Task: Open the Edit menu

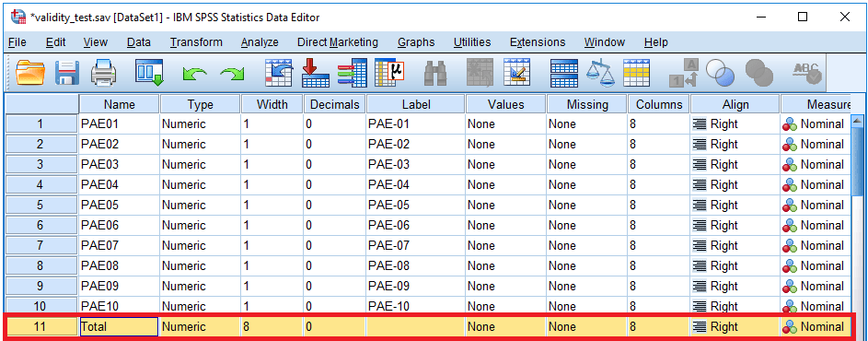Action: pyautogui.click(x=55, y=42)
